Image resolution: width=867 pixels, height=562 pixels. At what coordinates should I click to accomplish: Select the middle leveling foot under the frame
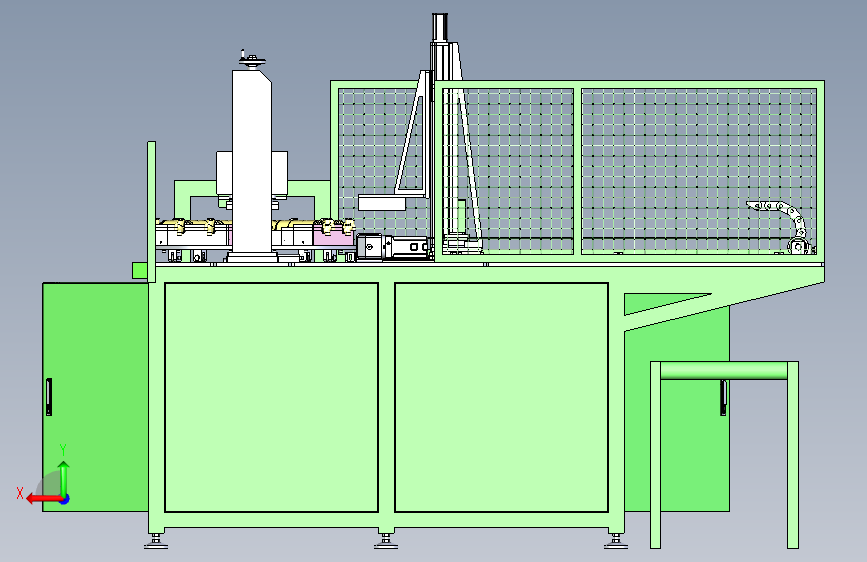tap(385, 541)
